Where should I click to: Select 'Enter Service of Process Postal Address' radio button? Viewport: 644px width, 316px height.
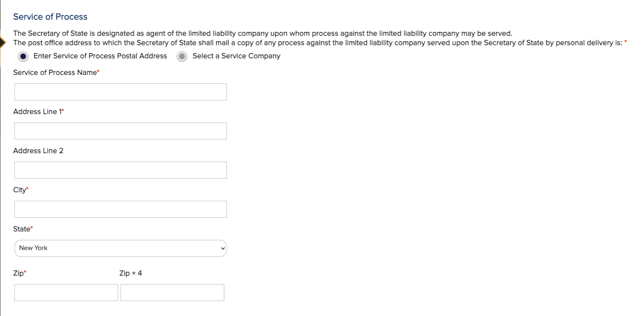point(24,57)
